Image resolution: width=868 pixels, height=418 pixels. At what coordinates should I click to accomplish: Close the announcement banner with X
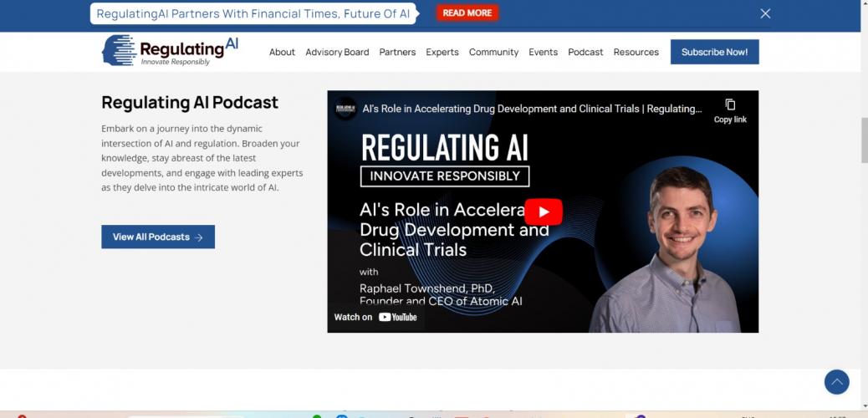(x=765, y=14)
